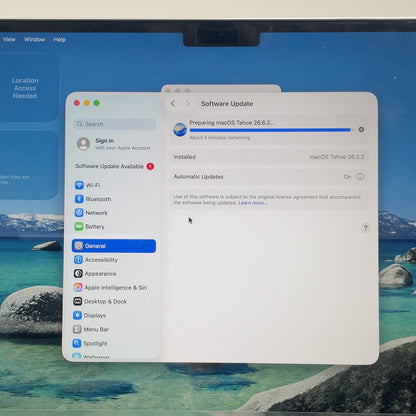
Task: Show Automatic Updates info details
Action: click(x=360, y=177)
